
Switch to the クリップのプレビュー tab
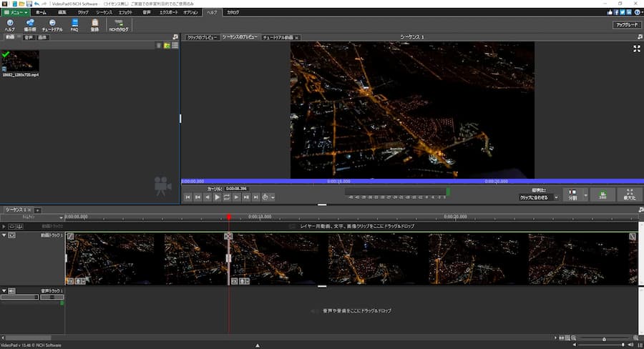tap(202, 37)
